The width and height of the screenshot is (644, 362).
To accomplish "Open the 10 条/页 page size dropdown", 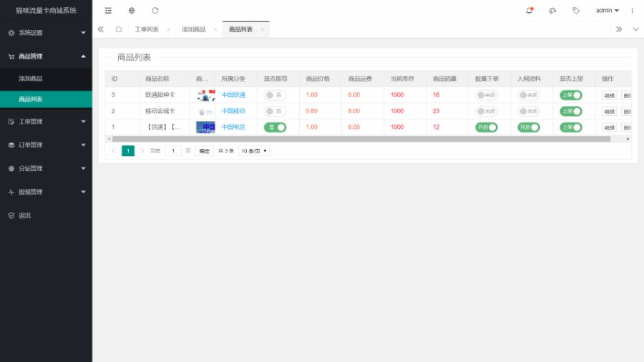I will pyautogui.click(x=254, y=151).
